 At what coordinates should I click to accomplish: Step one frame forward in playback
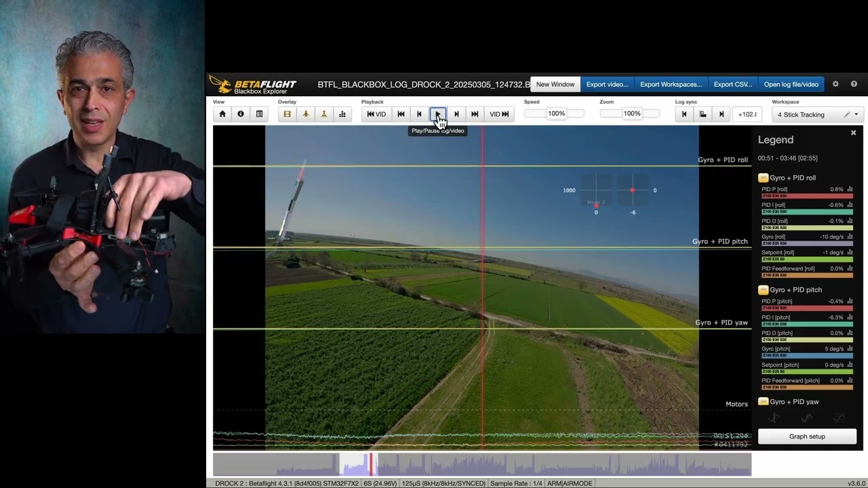[456, 114]
